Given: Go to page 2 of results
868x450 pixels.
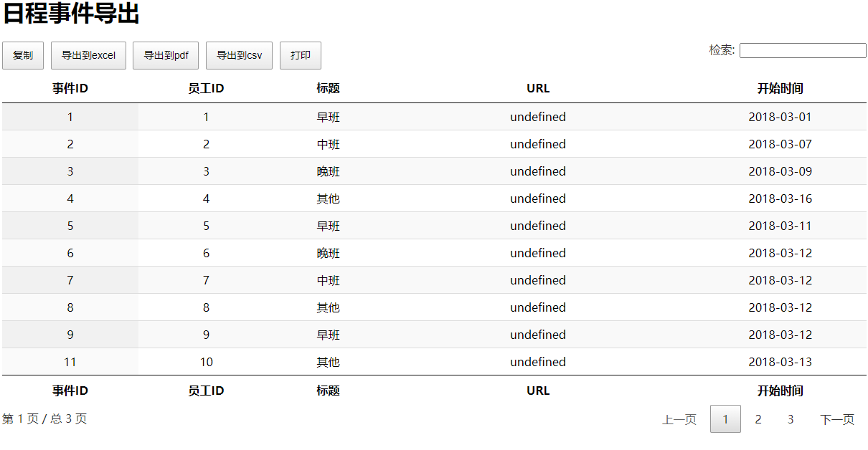Looking at the screenshot, I should pos(758,419).
